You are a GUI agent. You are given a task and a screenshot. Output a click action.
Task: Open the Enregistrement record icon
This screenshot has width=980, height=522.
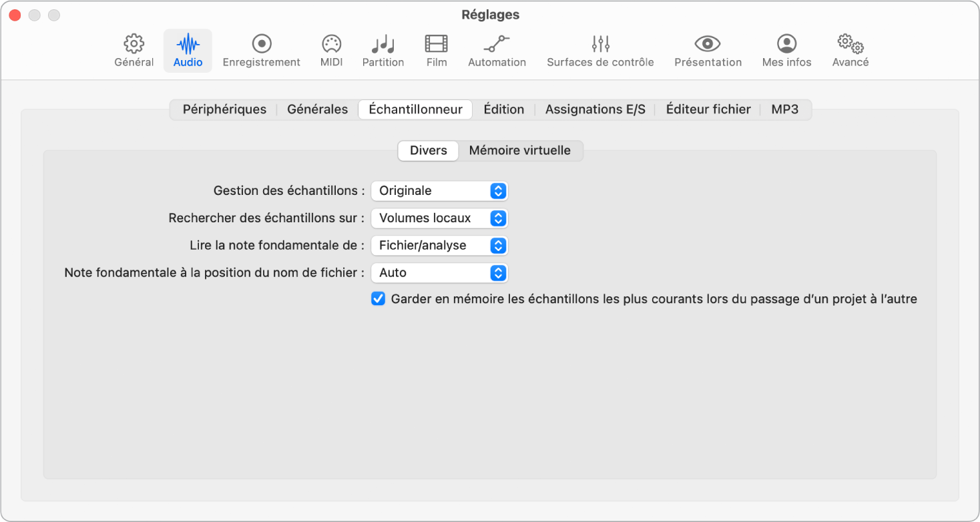pyautogui.click(x=261, y=45)
